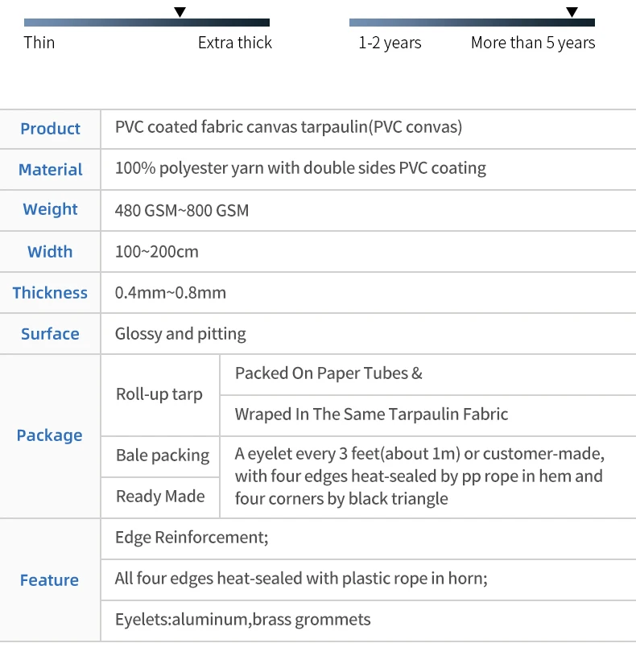Click the Width row header

click(x=50, y=252)
